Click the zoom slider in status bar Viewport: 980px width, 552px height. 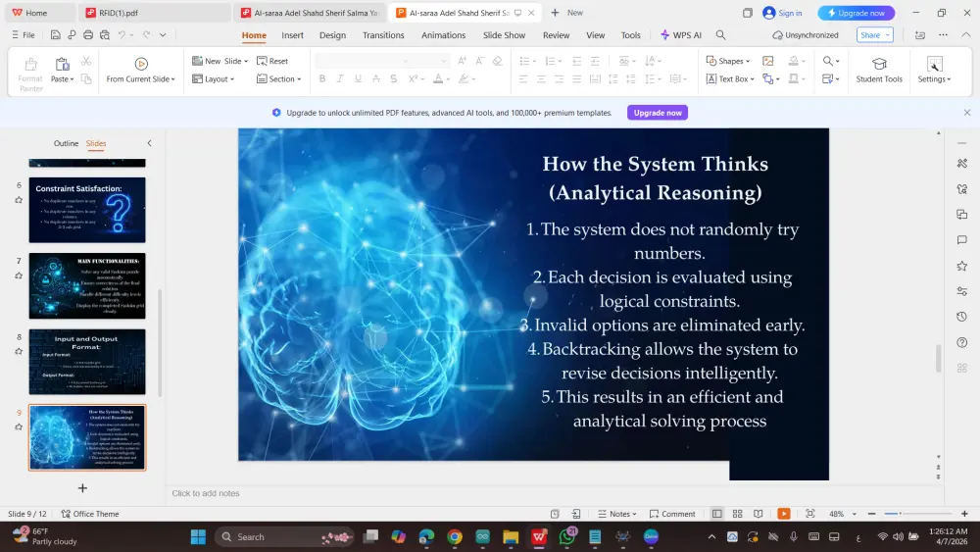(x=917, y=514)
